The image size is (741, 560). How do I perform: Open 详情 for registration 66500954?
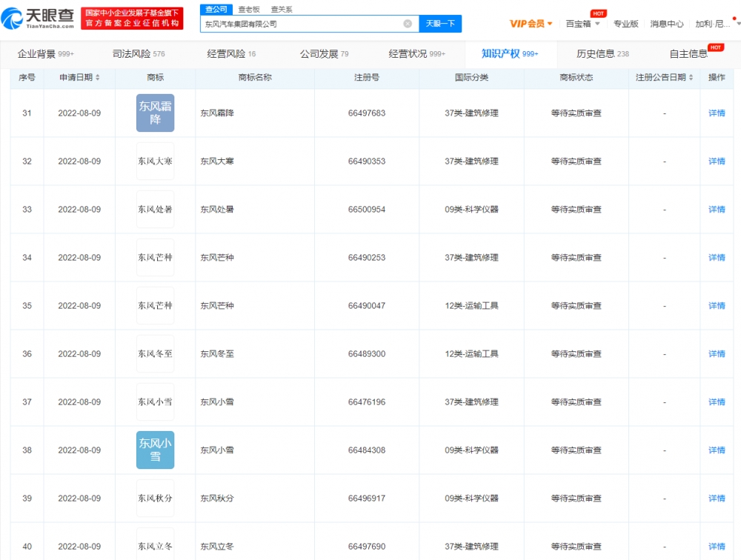(717, 210)
